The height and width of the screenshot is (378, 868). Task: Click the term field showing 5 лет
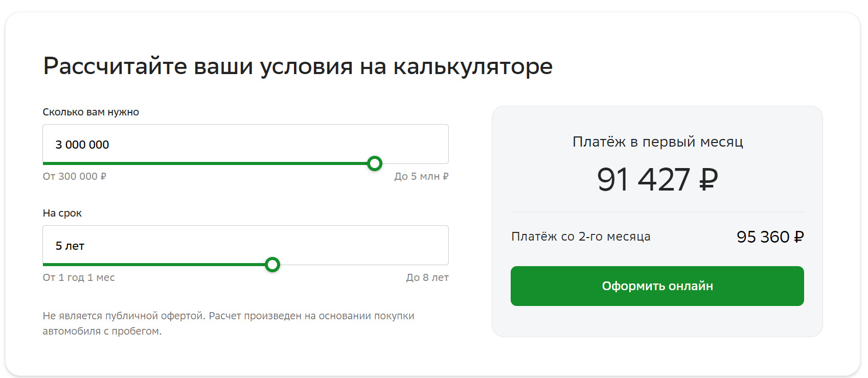[x=245, y=245]
